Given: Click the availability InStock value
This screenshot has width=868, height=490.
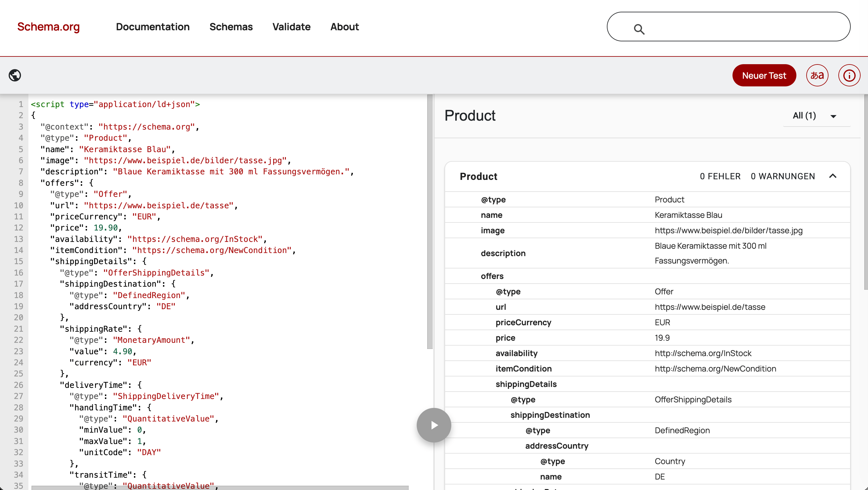Looking at the screenshot, I should coord(703,353).
